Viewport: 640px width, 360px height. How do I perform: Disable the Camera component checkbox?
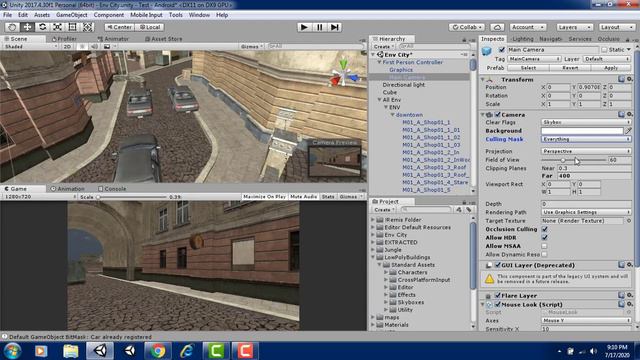tap(498, 115)
